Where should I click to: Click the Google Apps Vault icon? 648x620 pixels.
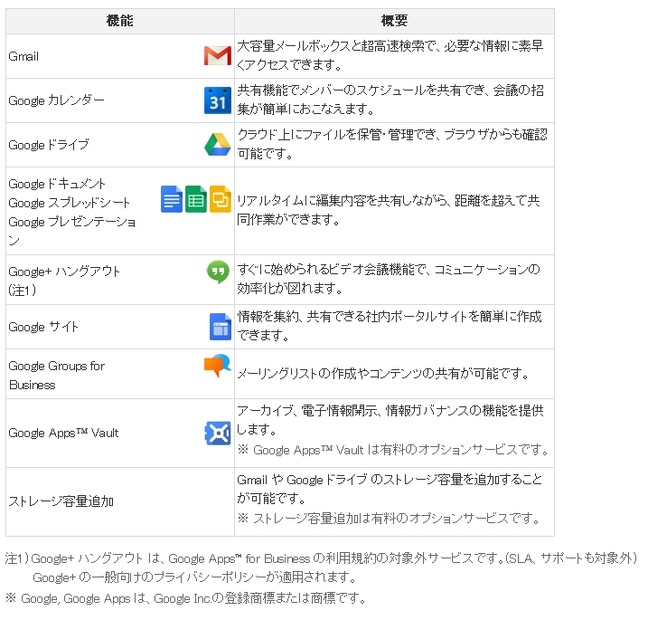(x=218, y=433)
